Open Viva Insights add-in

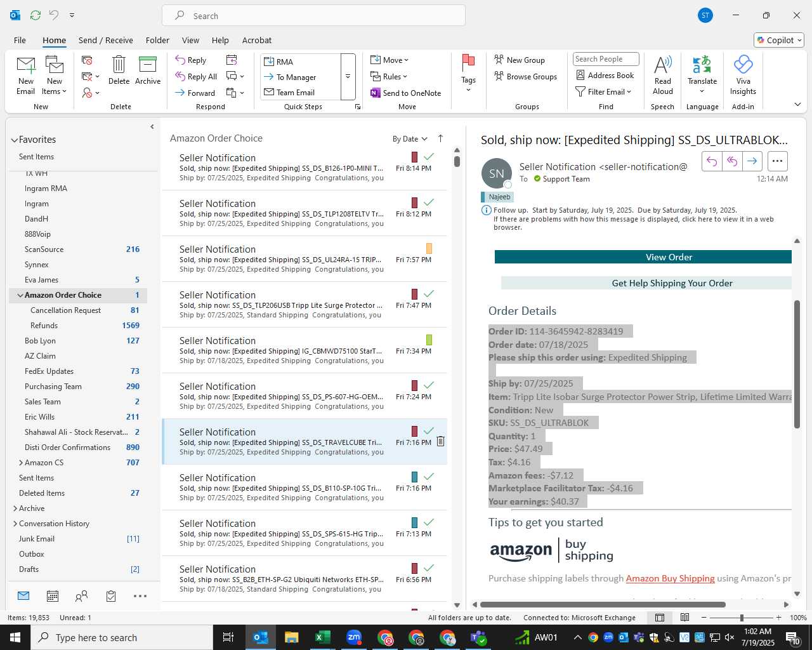pyautogui.click(x=743, y=75)
